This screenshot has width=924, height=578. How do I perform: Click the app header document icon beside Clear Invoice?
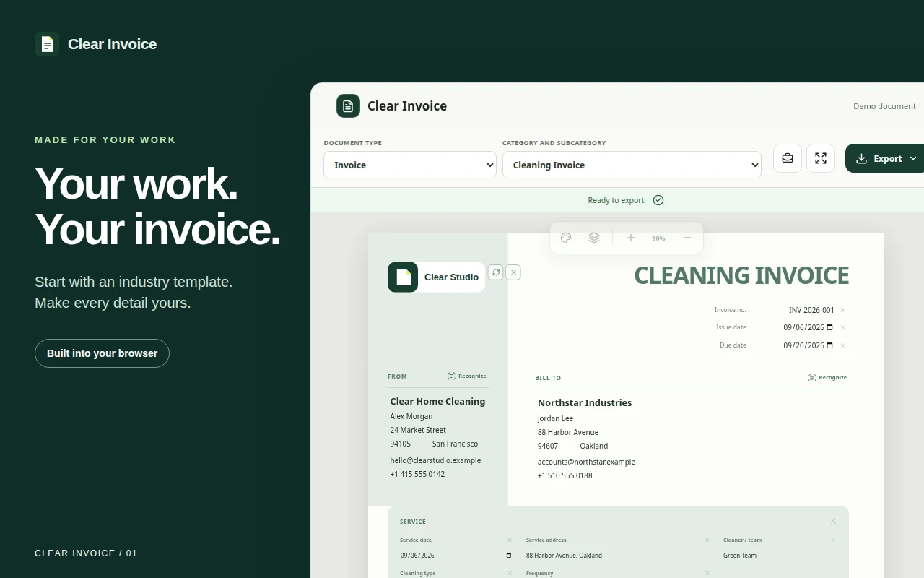[x=348, y=105]
